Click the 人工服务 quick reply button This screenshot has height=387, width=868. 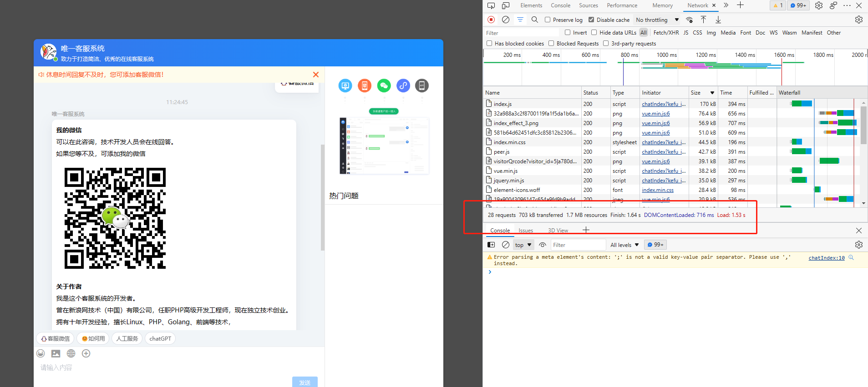pos(127,339)
